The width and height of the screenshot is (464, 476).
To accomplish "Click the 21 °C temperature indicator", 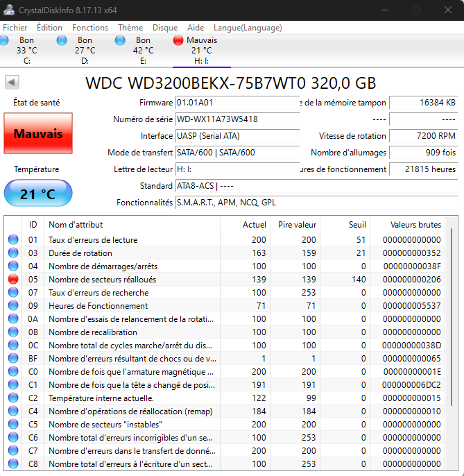I will tap(38, 194).
